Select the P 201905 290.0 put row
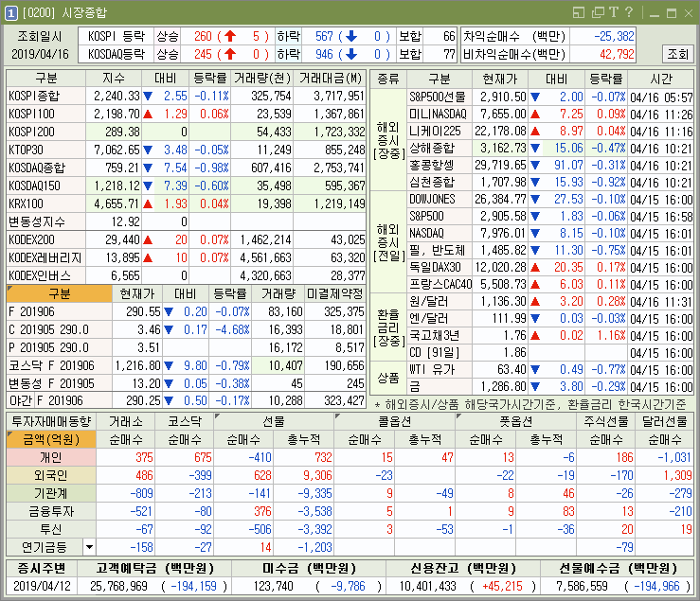700x601 pixels. (x=187, y=347)
